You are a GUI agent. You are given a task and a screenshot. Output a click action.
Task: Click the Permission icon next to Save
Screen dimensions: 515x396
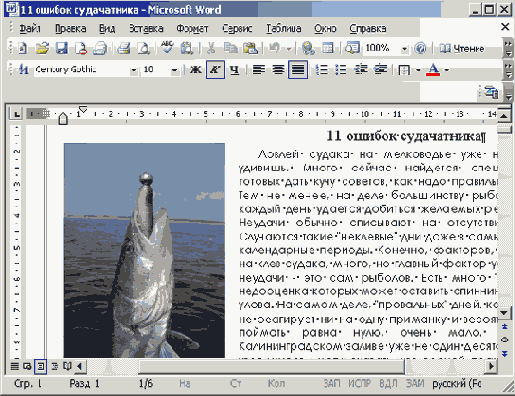[x=81, y=48]
